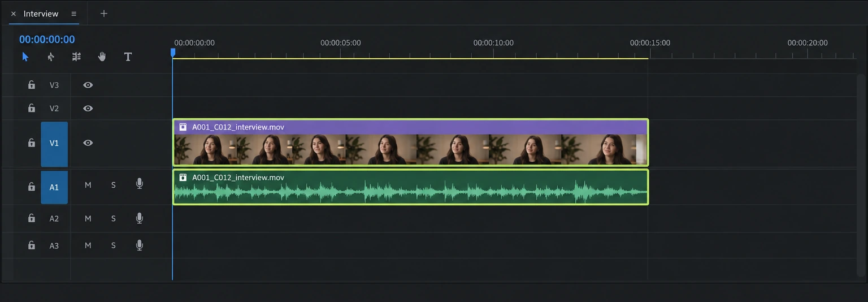Click the video clip thumbnail strip
Viewport: 868px width, 302px height.
click(x=410, y=149)
